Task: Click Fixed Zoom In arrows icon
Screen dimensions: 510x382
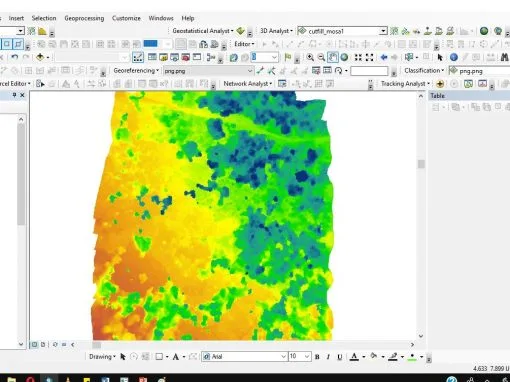Action: point(358,57)
